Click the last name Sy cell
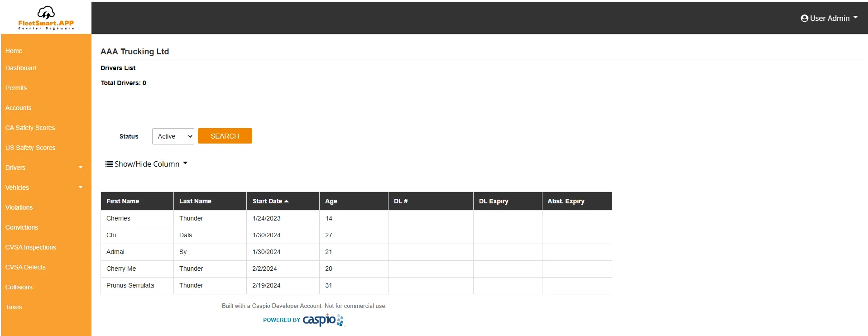The image size is (868, 336). tap(210, 252)
